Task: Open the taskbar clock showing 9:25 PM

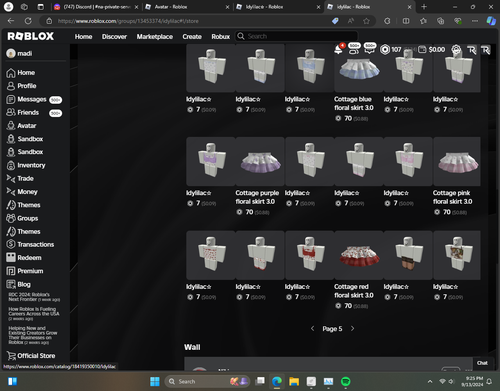Action: pos(472,381)
